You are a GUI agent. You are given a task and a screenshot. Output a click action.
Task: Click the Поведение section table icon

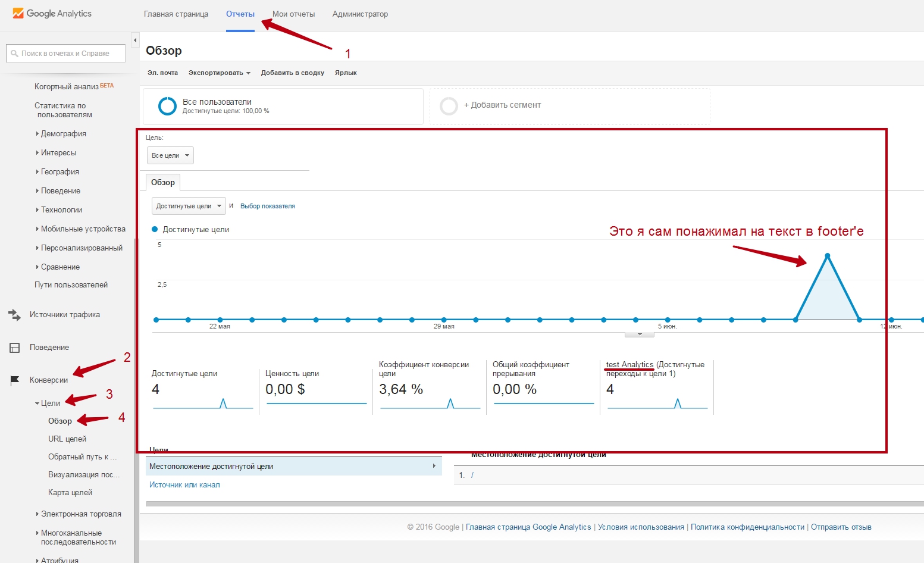tap(14, 348)
